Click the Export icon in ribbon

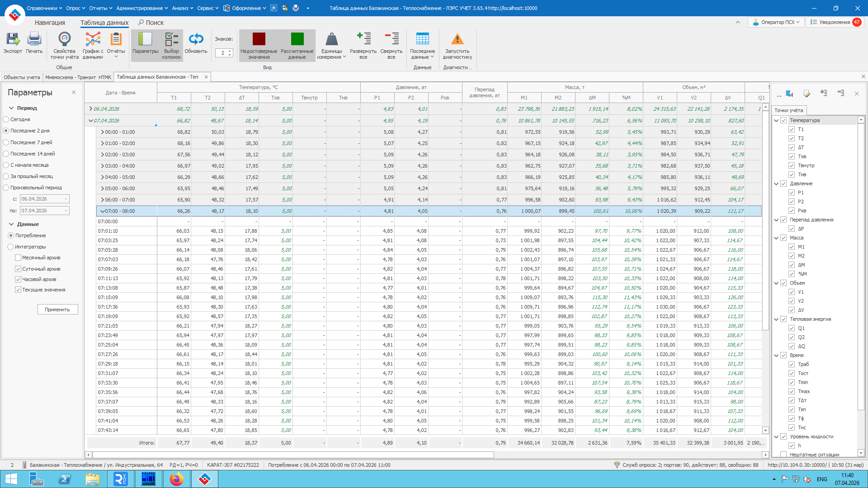[x=13, y=40]
